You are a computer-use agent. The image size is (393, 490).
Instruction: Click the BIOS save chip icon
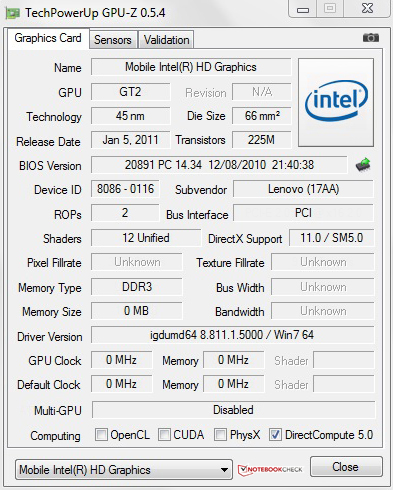coord(363,165)
